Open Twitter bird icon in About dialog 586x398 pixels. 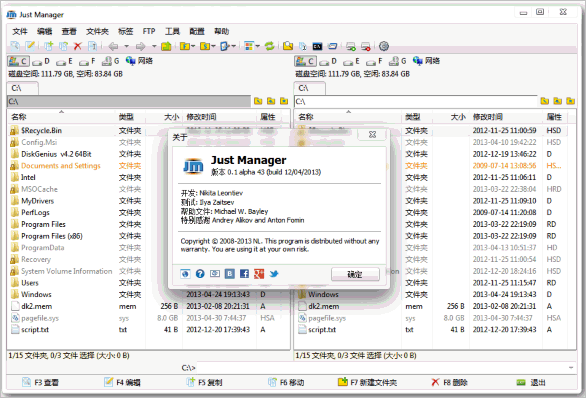[x=274, y=274]
